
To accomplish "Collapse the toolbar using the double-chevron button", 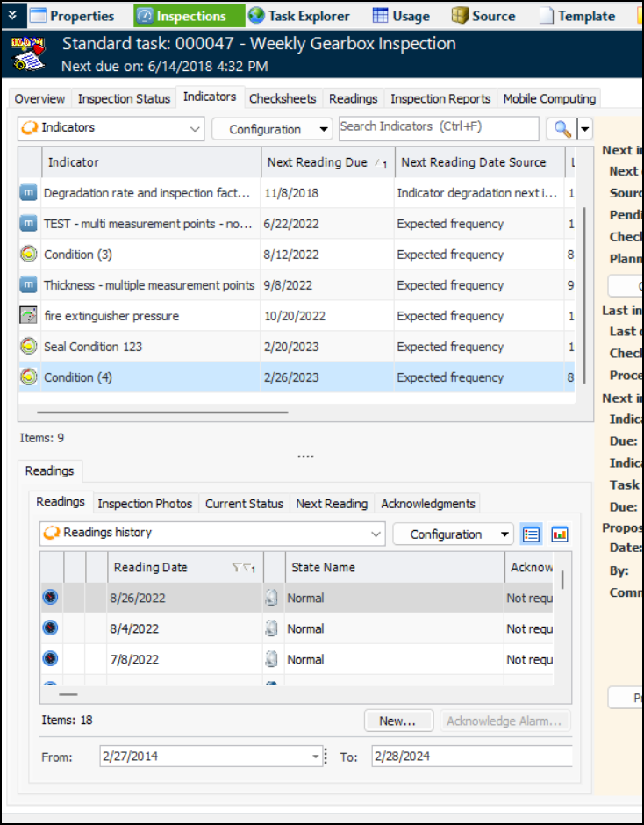I will click(11, 15).
